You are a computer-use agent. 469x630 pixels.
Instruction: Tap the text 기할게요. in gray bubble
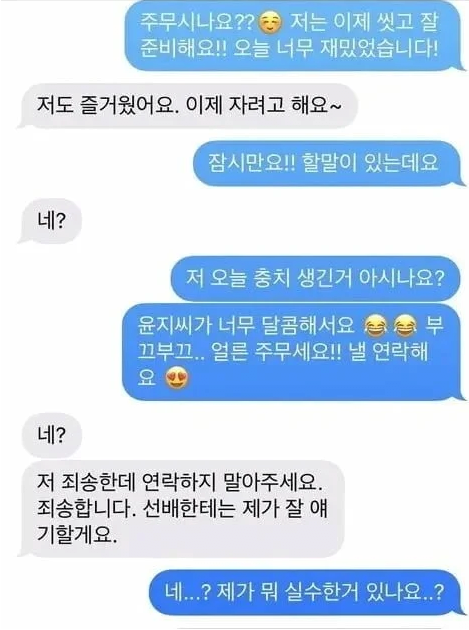pos(77,534)
